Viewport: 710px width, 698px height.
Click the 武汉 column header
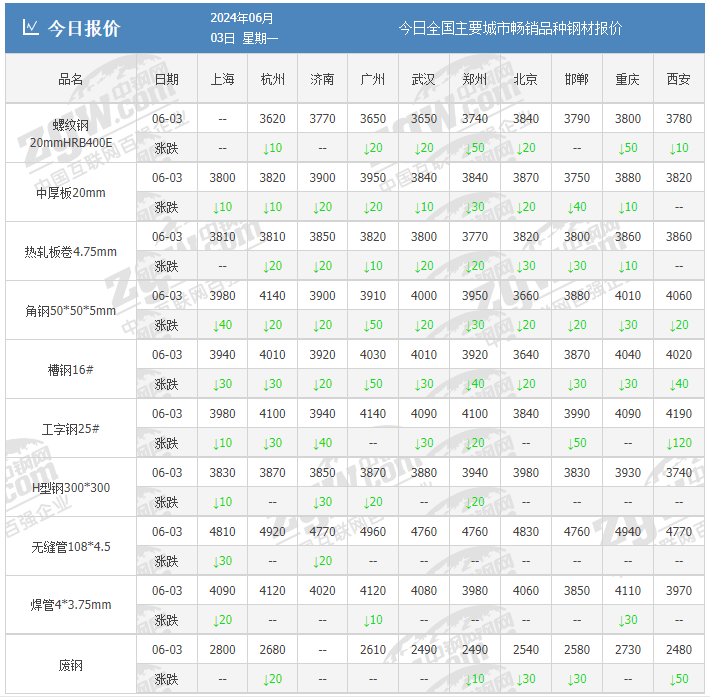point(423,79)
